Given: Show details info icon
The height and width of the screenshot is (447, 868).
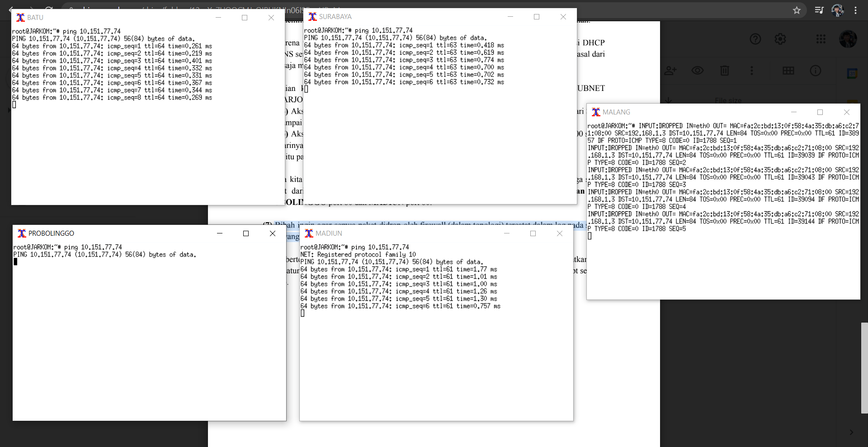Looking at the screenshot, I should tap(816, 71).
